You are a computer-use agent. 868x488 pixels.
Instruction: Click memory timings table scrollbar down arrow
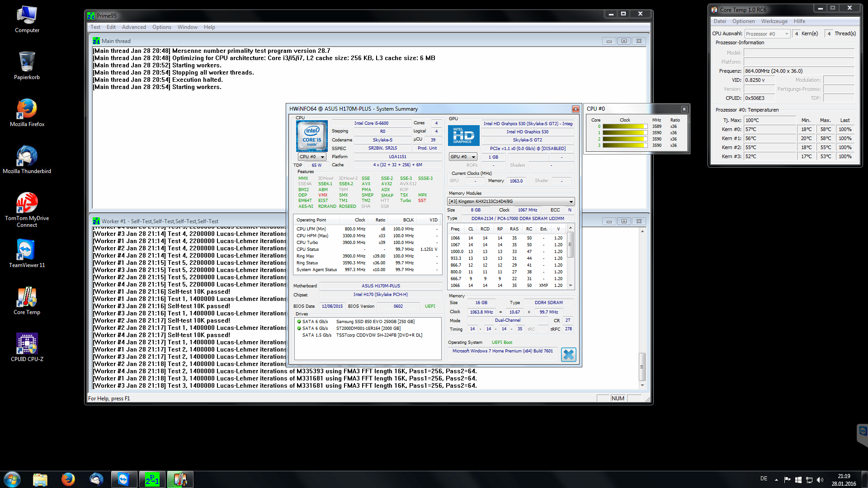click(x=571, y=286)
